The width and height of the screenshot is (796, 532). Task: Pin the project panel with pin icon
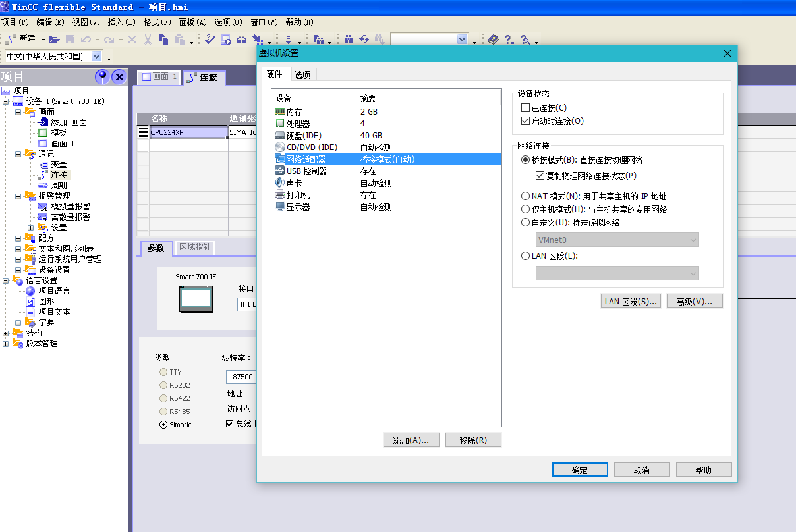click(x=102, y=76)
